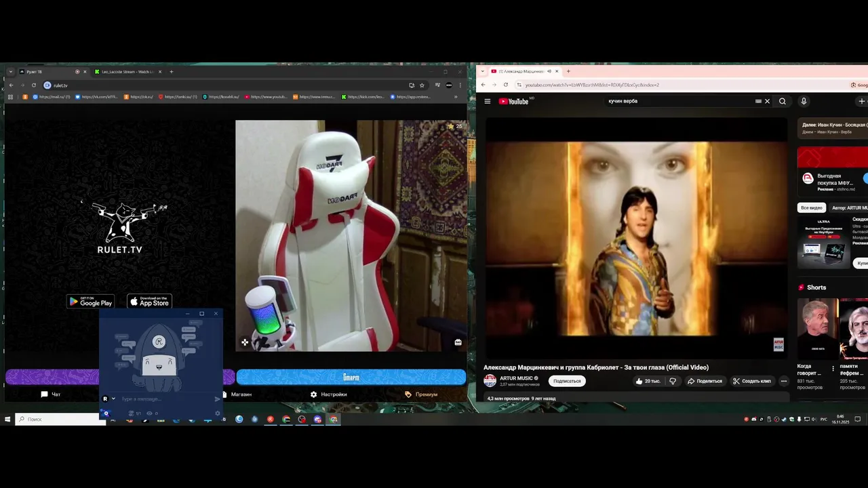This screenshot has height=488, width=868.
Task: Open the https://kick.com/leo bookmark
Action: pyautogui.click(x=363, y=97)
